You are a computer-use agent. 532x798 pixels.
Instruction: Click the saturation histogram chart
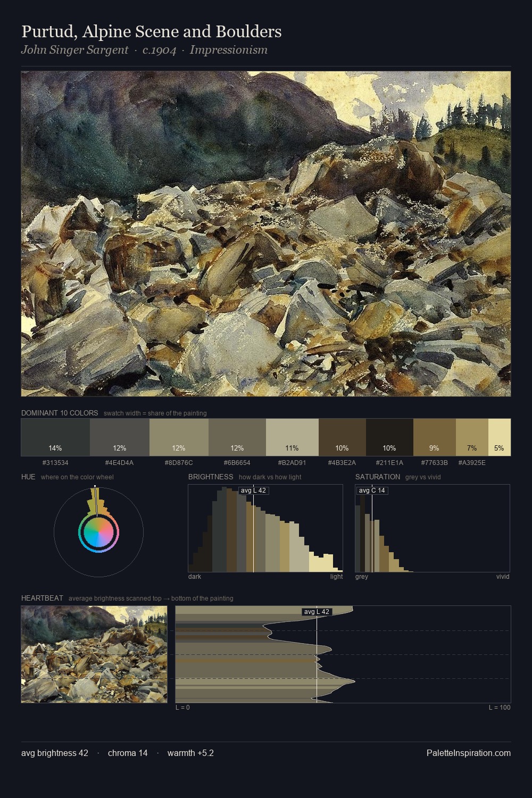[433, 528]
